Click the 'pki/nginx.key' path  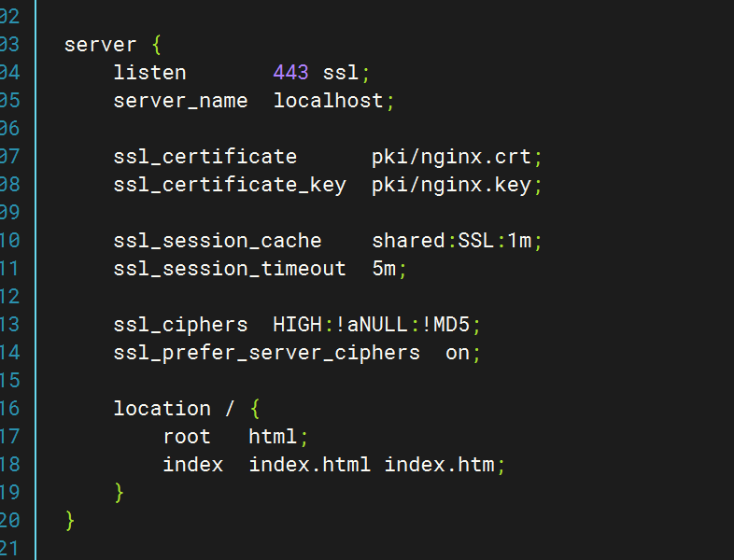451,186
